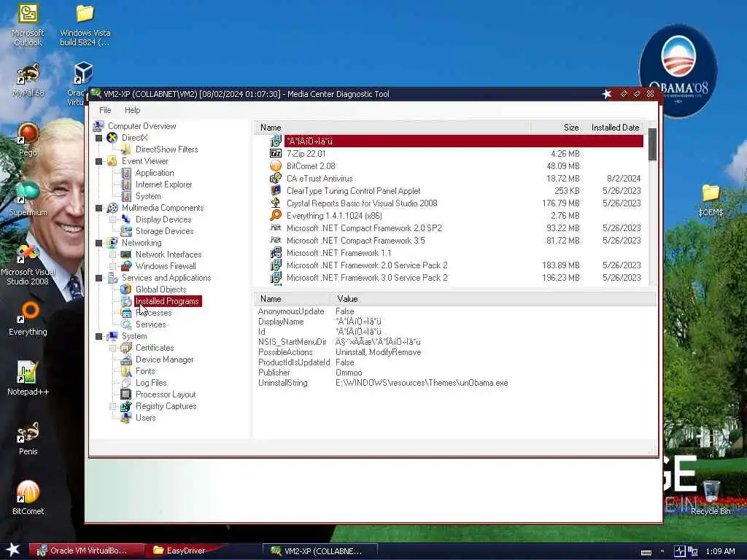
Task: Click the taskbar clock showing 1:09 AM
Action: click(x=720, y=551)
